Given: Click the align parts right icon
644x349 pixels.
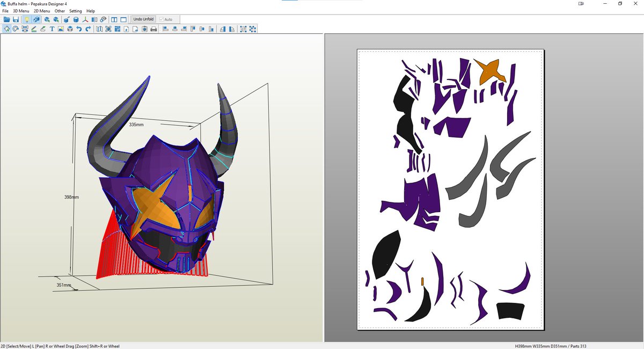Looking at the screenshot, I should 184,28.
